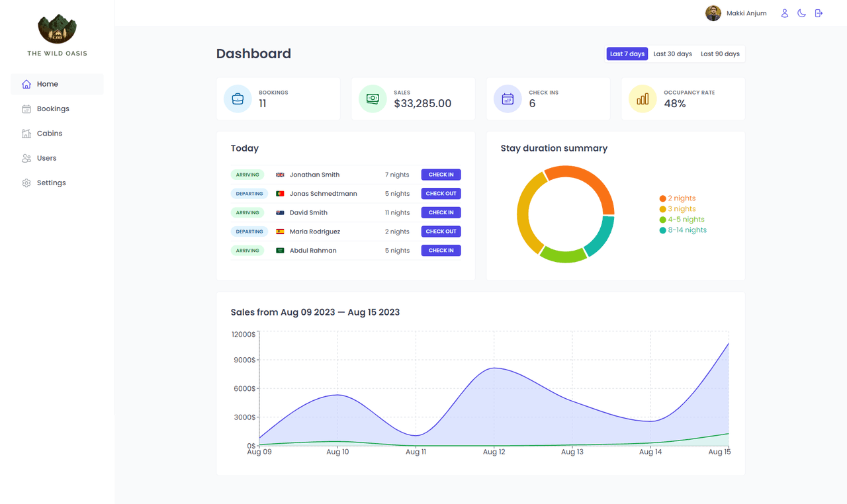Click the Home icon in the sidebar

(x=26, y=84)
